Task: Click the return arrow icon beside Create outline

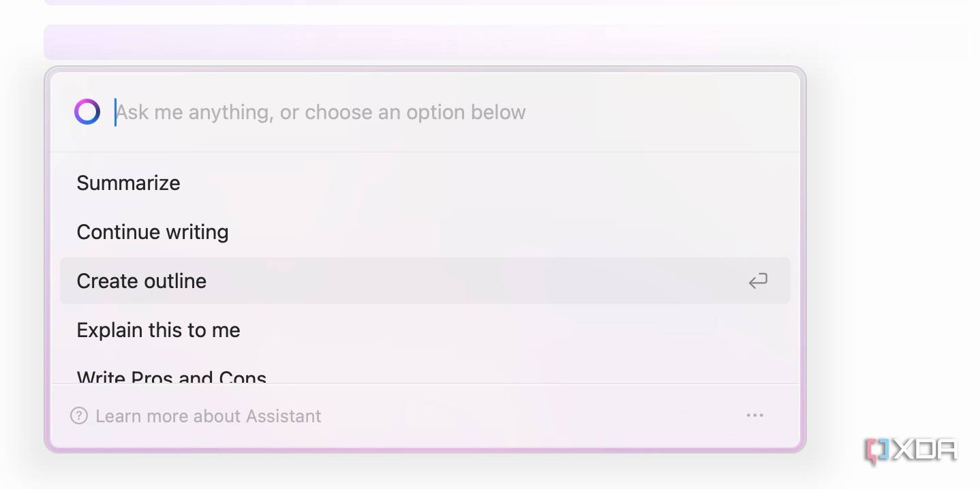Action: click(758, 281)
